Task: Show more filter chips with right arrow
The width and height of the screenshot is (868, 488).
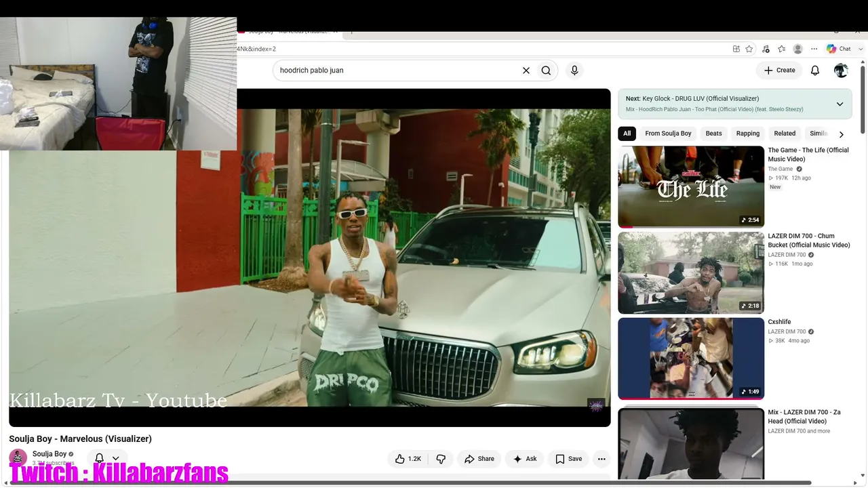Action: point(842,134)
